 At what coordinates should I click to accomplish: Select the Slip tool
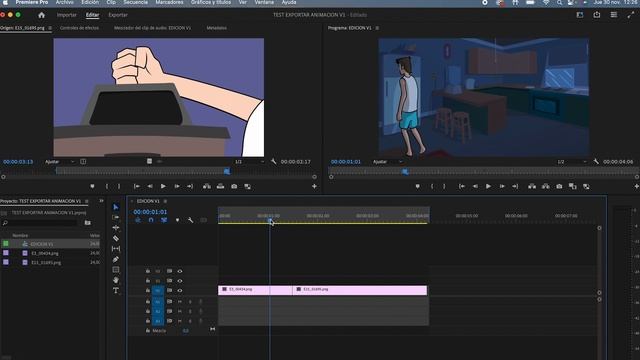click(116, 249)
